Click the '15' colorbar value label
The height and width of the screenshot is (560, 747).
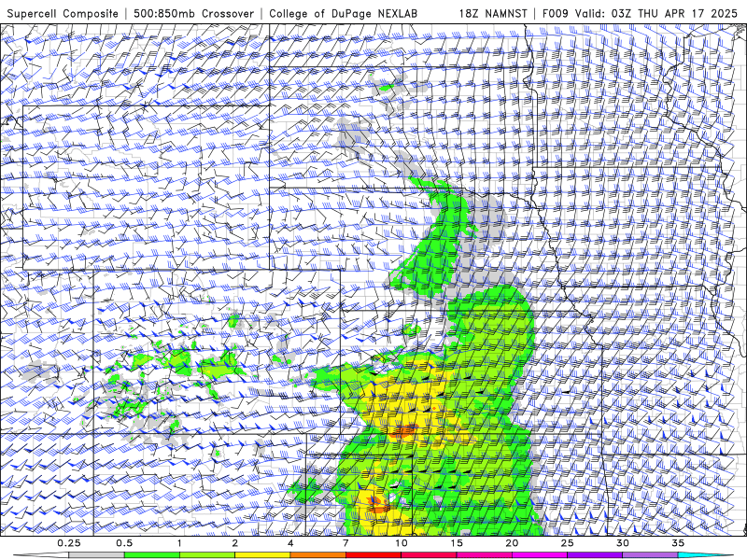click(457, 543)
